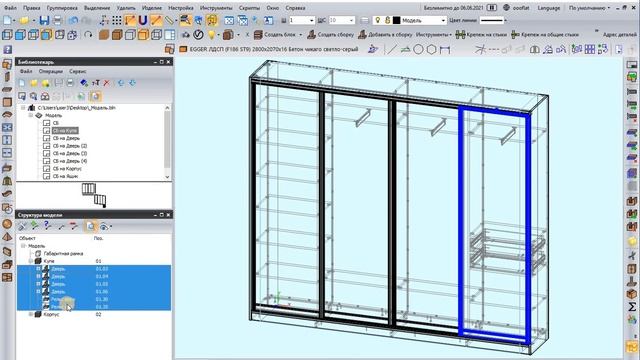Viewport: 640px width, 360px height.
Task: Toggle the magnet snap (U) icon
Action: pyautogui.click(x=142, y=20)
